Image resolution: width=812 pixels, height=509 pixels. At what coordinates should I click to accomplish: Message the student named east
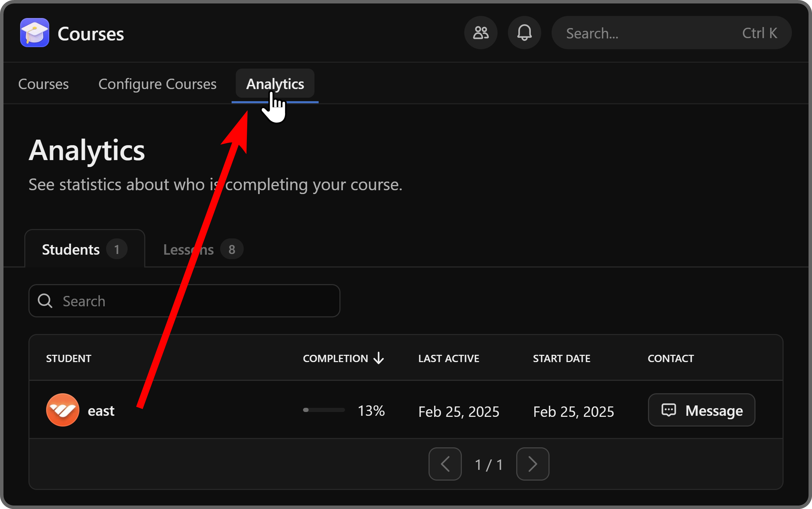(x=701, y=410)
